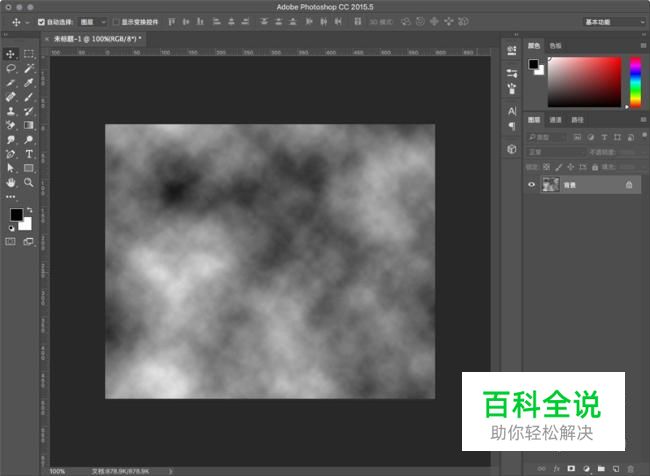Select the Zoom magnifier tool
Image resolution: width=650 pixels, height=476 pixels.
click(x=29, y=182)
